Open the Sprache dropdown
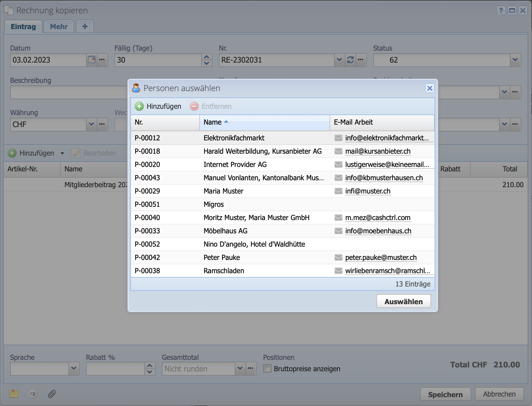Viewport: 532px width, 406px height. tap(74, 369)
